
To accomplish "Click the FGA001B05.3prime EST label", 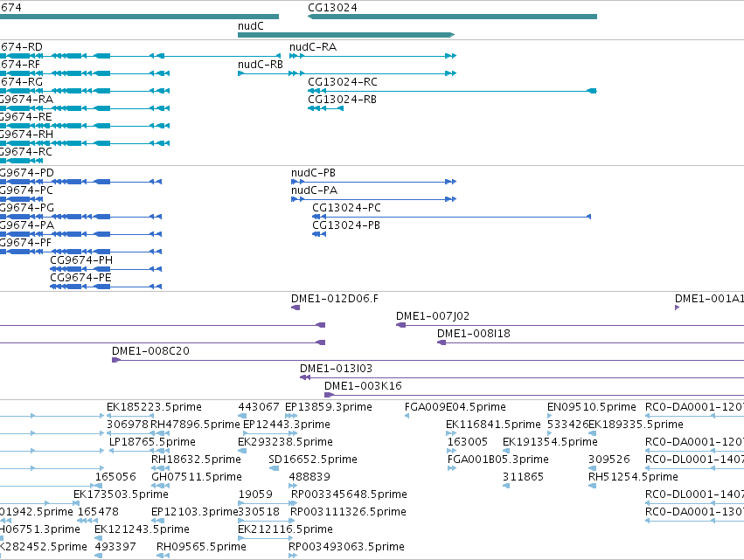I will tap(497, 460).
